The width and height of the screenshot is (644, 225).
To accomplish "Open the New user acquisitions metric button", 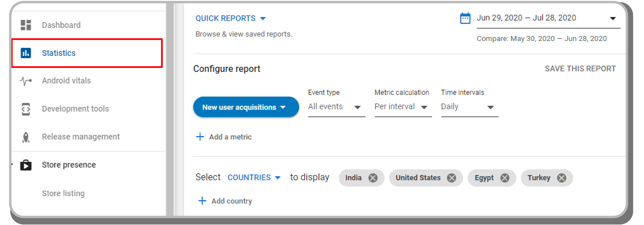I will click(x=246, y=107).
